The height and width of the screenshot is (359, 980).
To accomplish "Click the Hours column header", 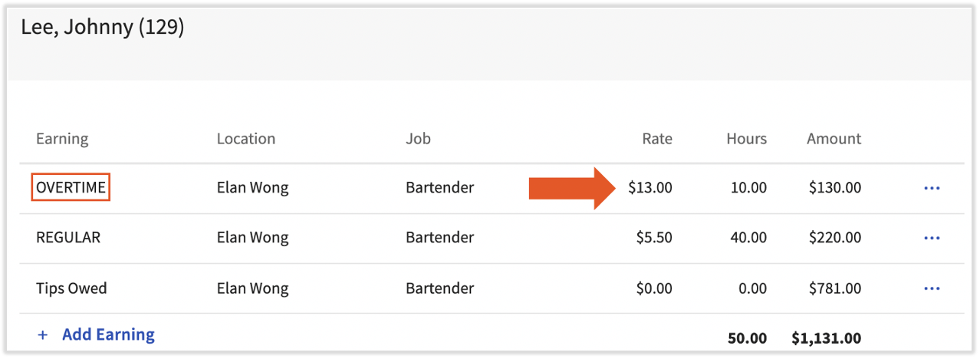I will (746, 139).
